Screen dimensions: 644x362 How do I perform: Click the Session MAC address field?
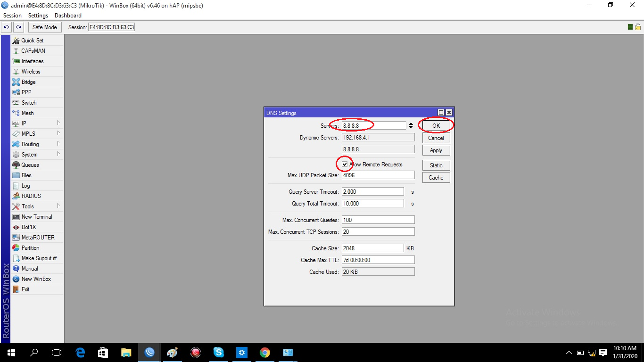click(x=111, y=27)
